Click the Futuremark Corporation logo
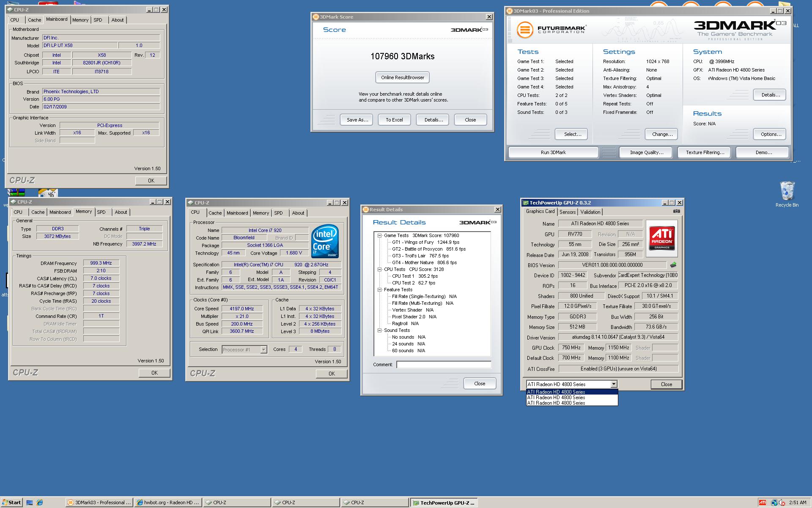The width and height of the screenshot is (812, 508). click(x=551, y=30)
